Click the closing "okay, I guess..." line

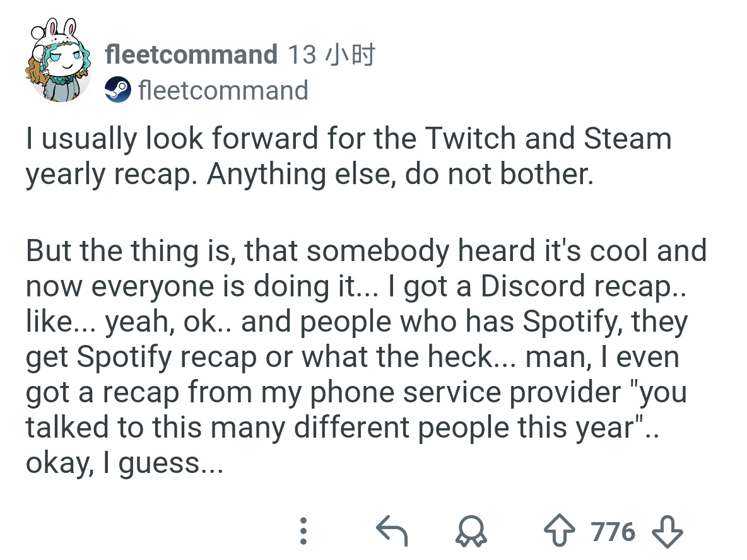(124, 464)
